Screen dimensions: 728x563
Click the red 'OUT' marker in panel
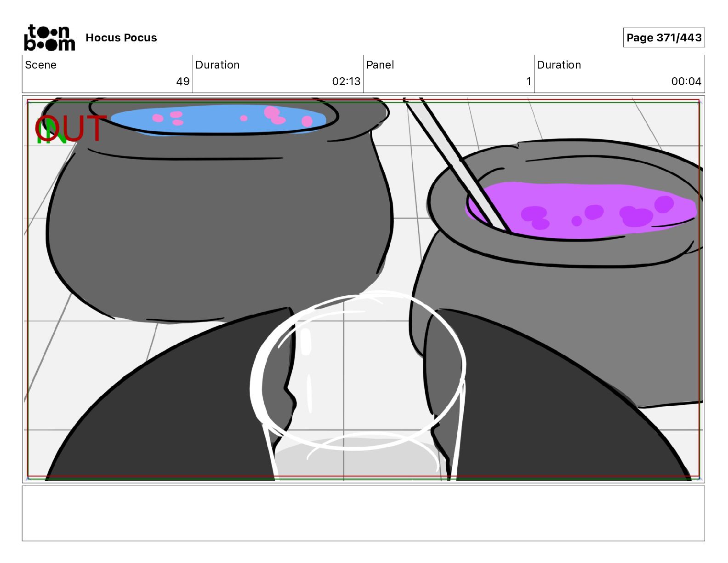coord(71,128)
